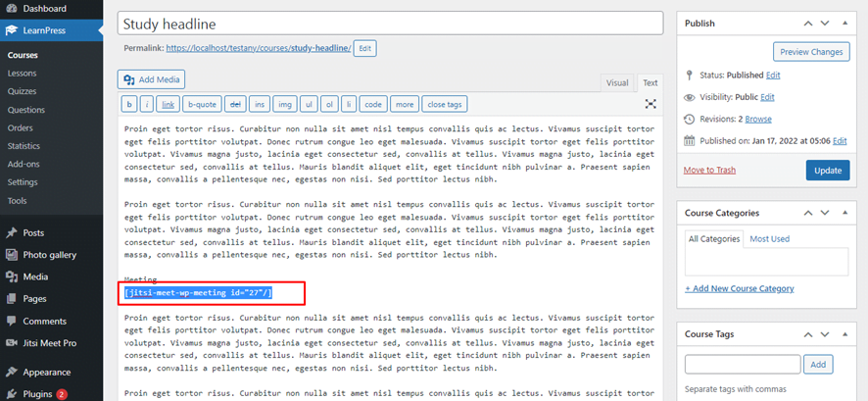Screen dimensions: 868x401
Task: Edit the Published status
Action: (773, 75)
